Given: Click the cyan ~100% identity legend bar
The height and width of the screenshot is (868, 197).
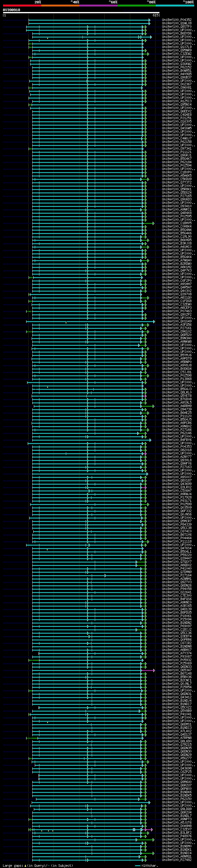Looking at the screenshot, I should coord(175,6).
